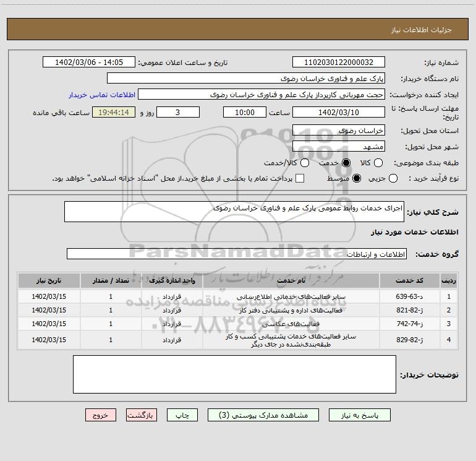Image resolution: width=476 pixels, height=461 pixels.
Task: Click the نام خدمت column header
Action: click(x=291, y=280)
